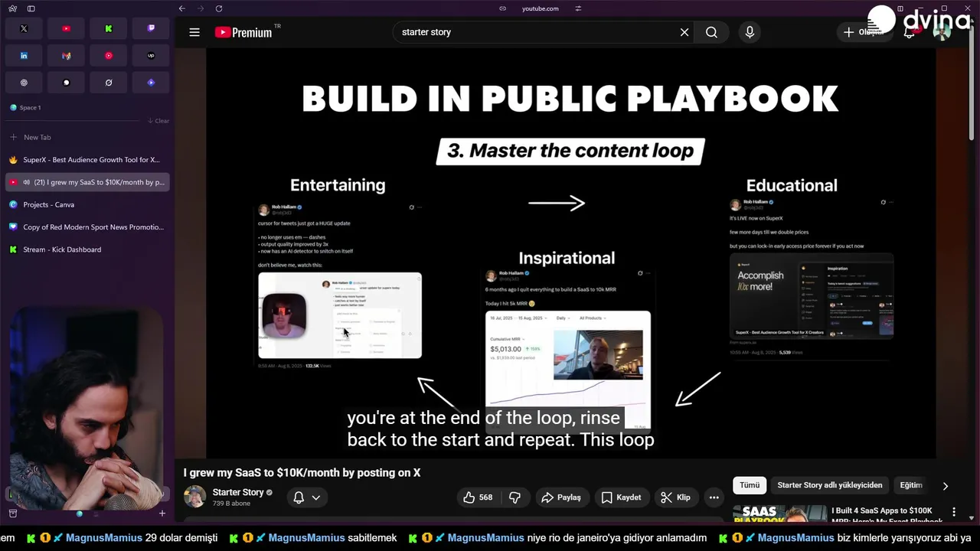Create a clip with Klip button

[675, 497]
